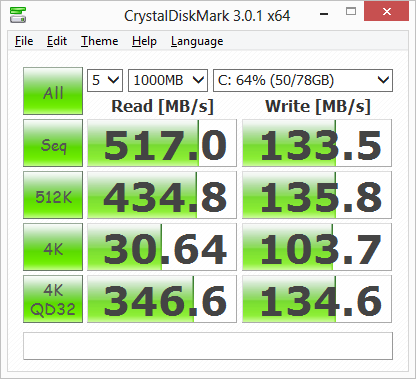Click the empty comment field at bottom
416x379 pixels.
[x=208, y=346]
